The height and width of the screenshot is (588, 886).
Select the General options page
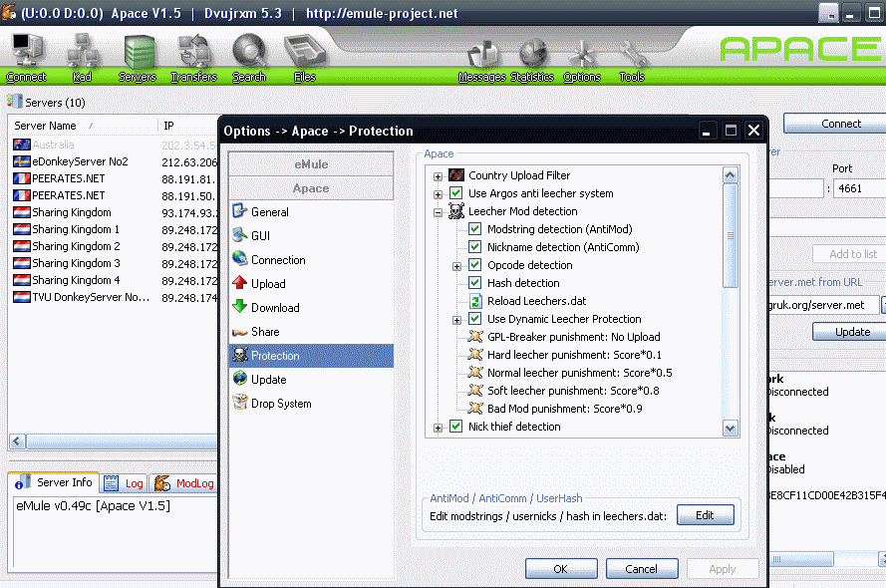click(x=311, y=212)
